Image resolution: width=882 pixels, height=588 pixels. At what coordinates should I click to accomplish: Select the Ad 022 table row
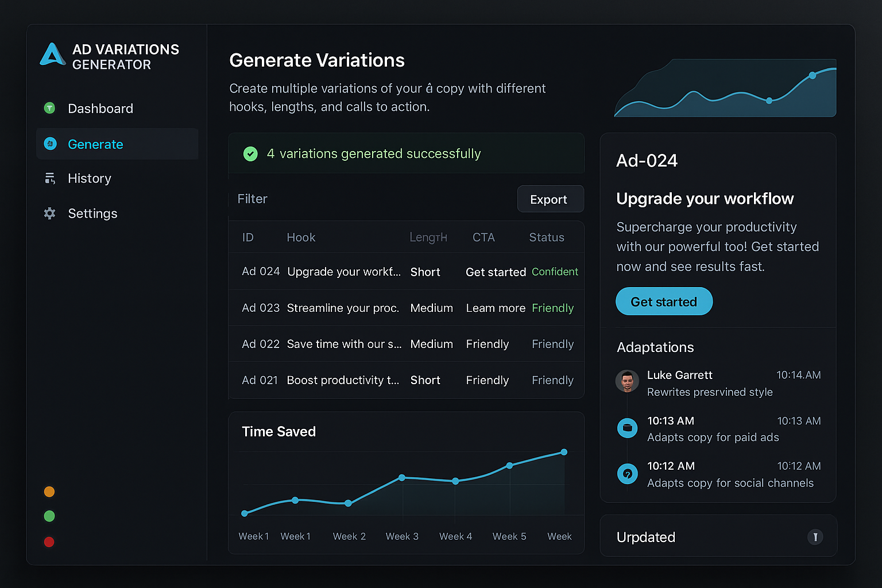coord(406,344)
